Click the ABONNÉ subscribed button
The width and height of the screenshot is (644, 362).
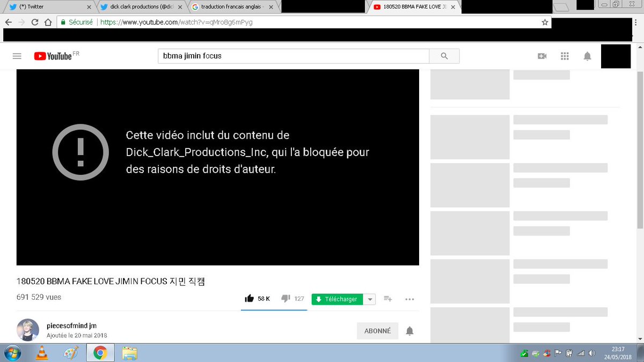(x=377, y=331)
